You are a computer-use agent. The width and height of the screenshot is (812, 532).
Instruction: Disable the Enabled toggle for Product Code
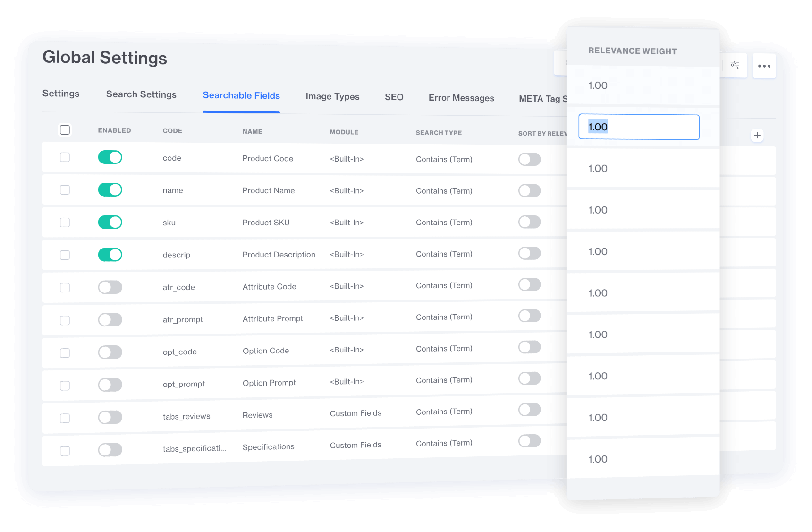tap(110, 157)
